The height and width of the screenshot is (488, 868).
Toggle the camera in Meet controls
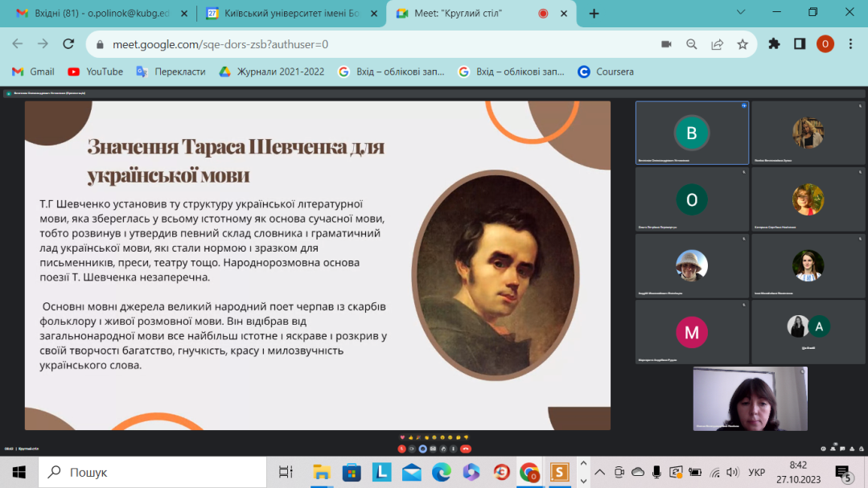(412, 449)
